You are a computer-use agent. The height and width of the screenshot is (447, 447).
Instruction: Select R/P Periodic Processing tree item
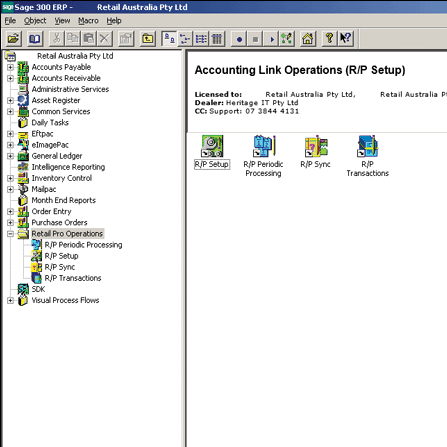[x=83, y=245]
